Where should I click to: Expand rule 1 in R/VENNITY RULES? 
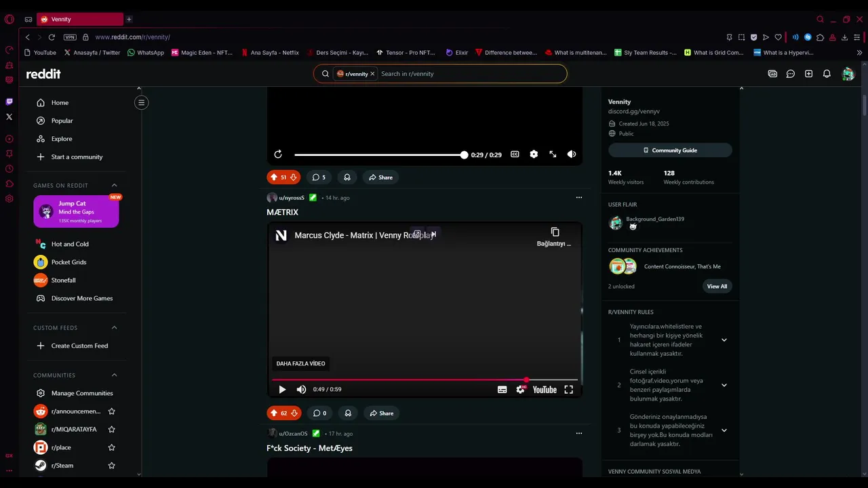pos(724,340)
